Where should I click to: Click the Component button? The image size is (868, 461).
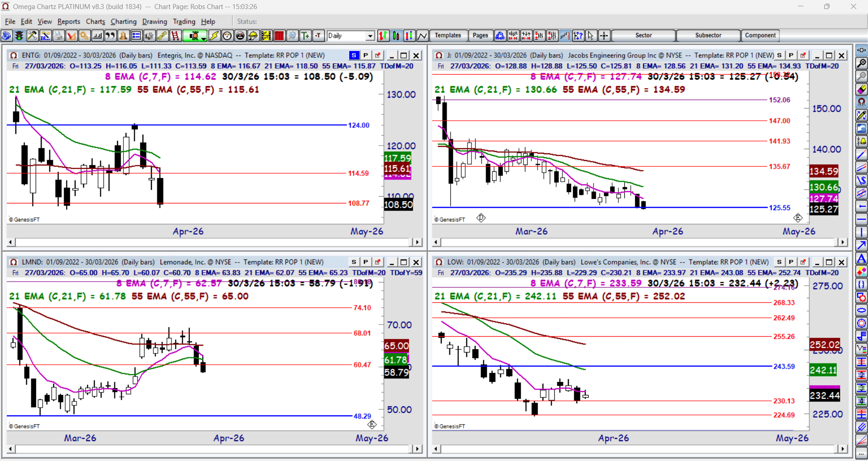[x=760, y=36]
